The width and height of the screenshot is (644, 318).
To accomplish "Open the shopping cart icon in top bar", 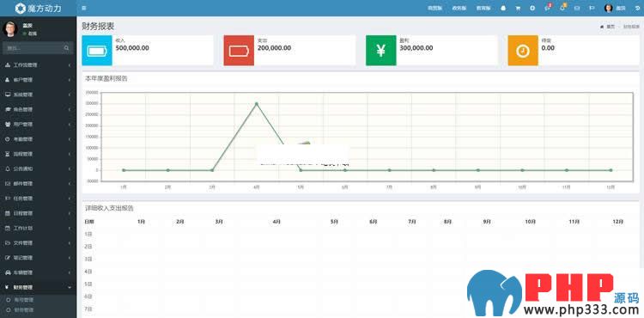I will (518, 8).
